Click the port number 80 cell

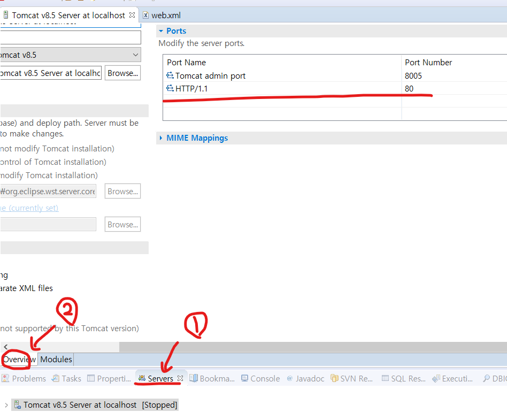click(x=409, y=89)
